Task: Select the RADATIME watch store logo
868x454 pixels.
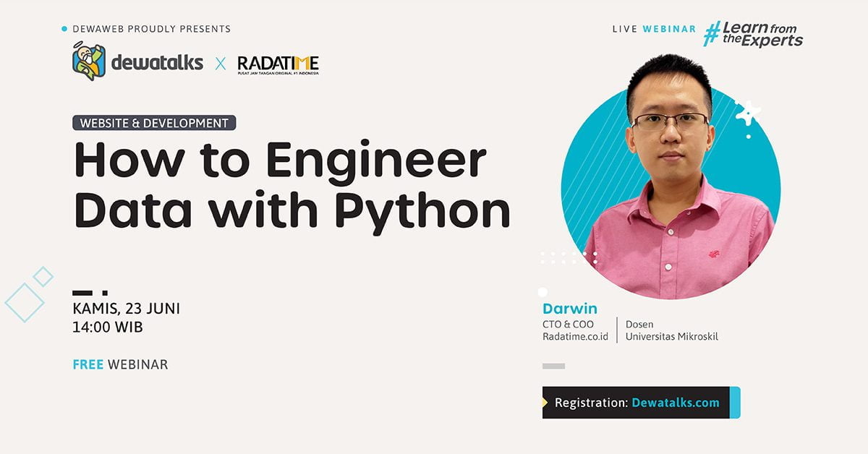Action: click(278, 62)
